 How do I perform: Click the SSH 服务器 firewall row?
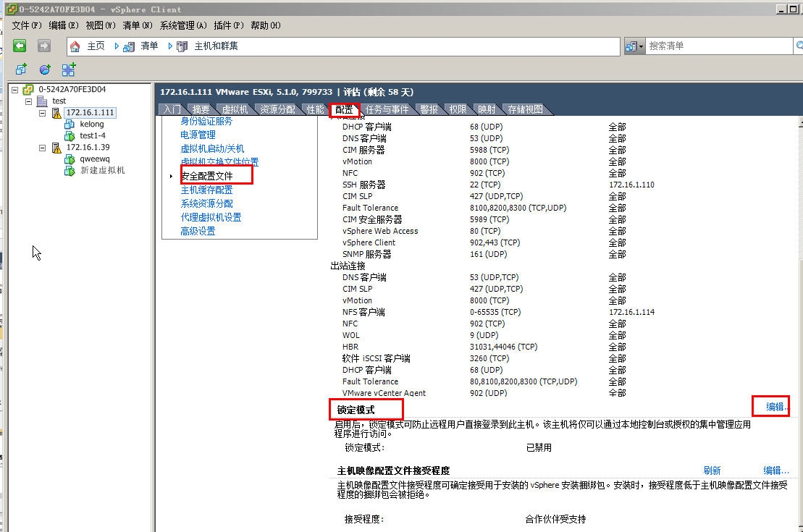[x=498, y=185]
